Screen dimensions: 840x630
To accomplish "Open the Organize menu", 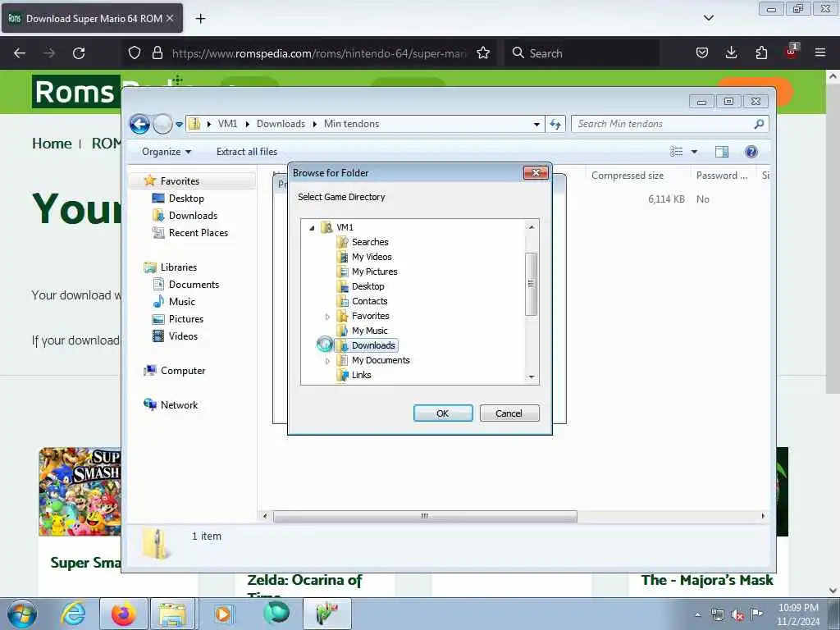I will pyautogui.click(x=166, y=152).
